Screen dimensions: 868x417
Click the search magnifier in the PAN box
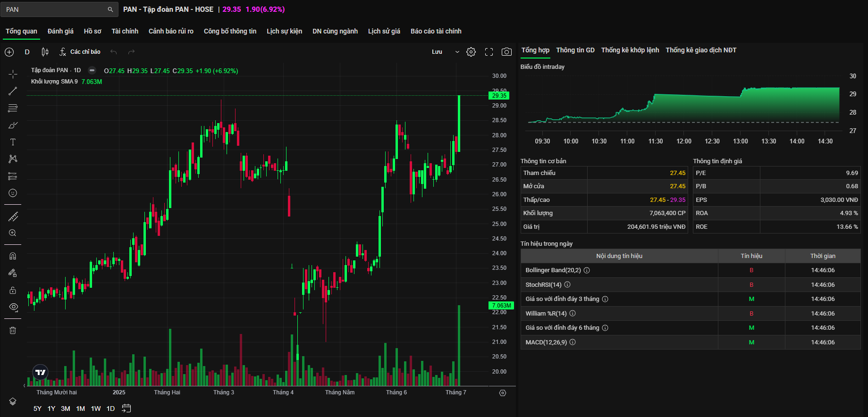(x=110, y=9)
